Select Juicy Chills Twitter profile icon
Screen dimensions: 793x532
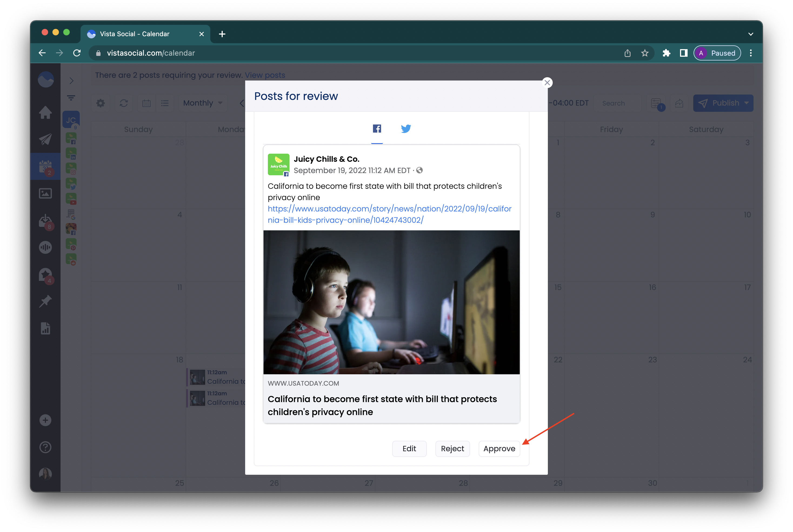point(71,184)
